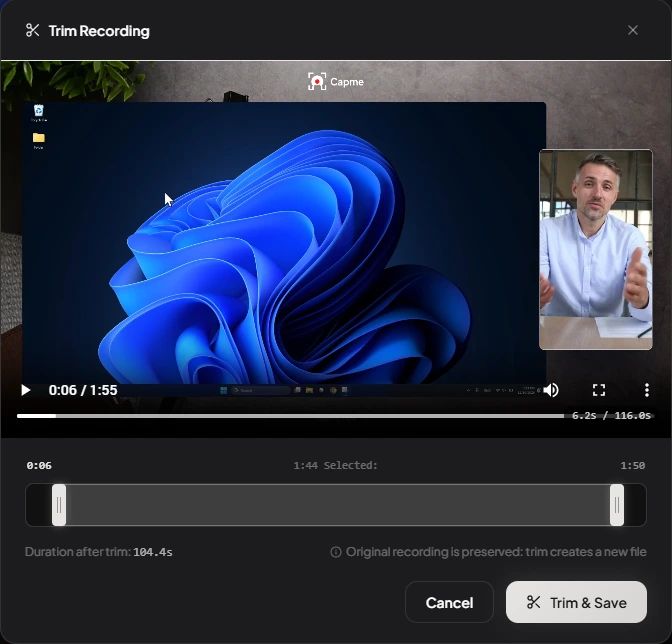Screen dimensions: 672x644
Task: Click the Windows Start icon in recorded taskbar
Action: [223, 390]
